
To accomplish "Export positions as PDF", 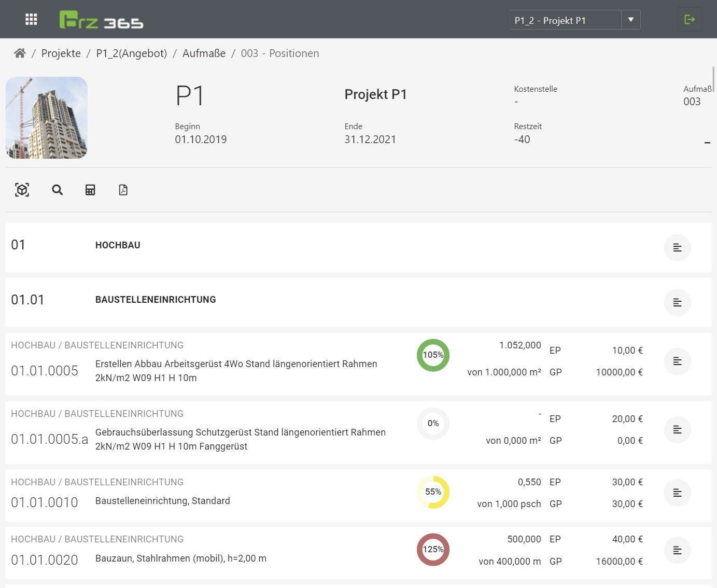I will (x=123, y=190).
